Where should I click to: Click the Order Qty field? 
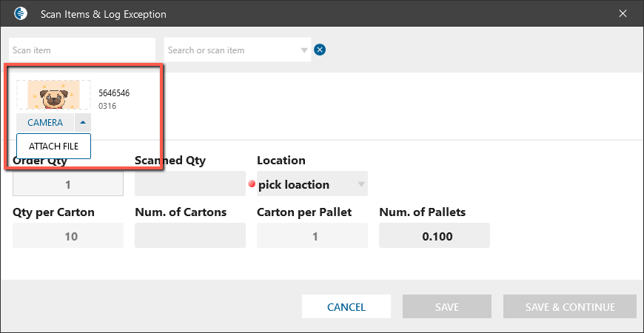click(x=68, y=184)
